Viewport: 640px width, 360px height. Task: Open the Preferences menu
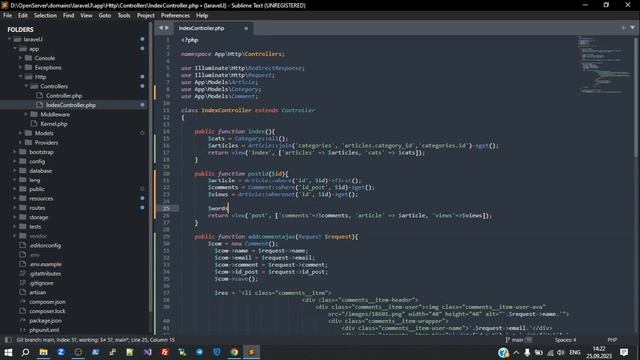tap(175, 16)
